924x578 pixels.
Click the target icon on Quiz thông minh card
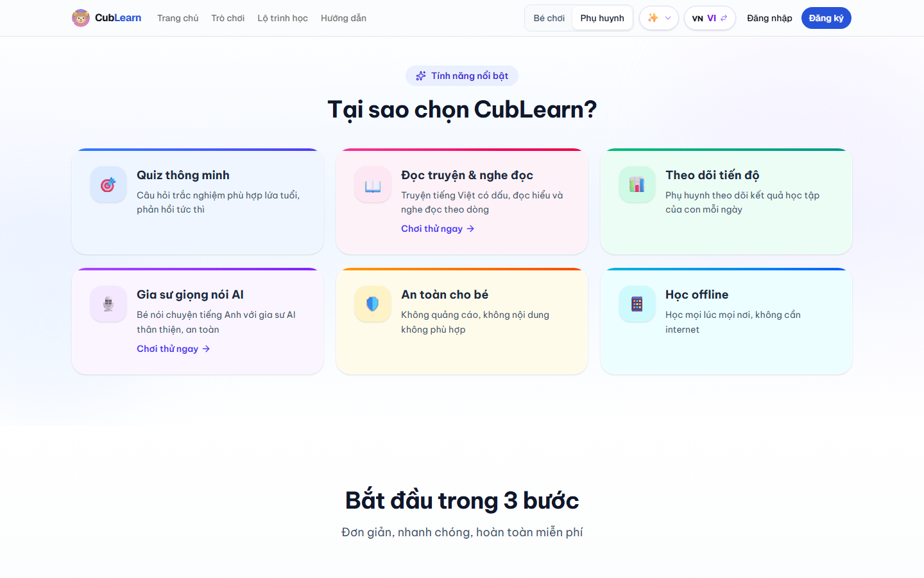pos(108,185)
